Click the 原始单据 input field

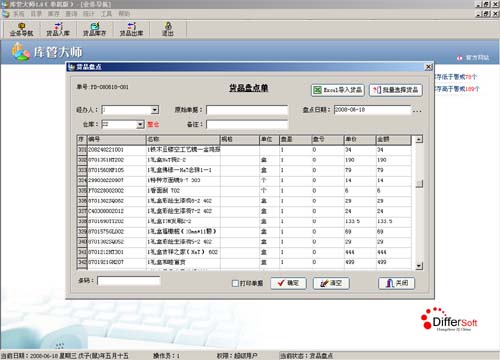pyautogui.click(x=247, y=110)
